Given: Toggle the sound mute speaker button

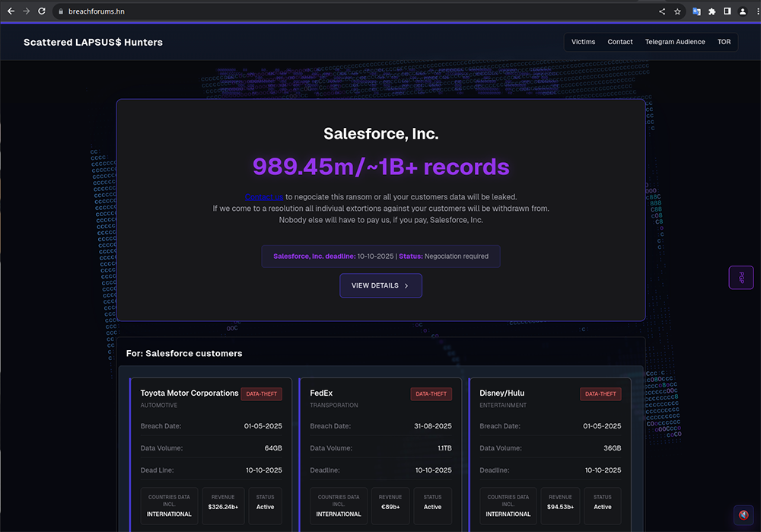Looking at the screenshot, I should [743, 515].
